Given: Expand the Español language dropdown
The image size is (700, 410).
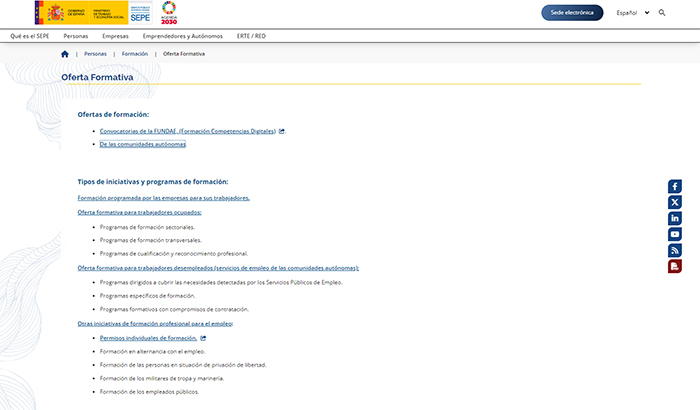Looking at the screenshot, I should [632, 13].
